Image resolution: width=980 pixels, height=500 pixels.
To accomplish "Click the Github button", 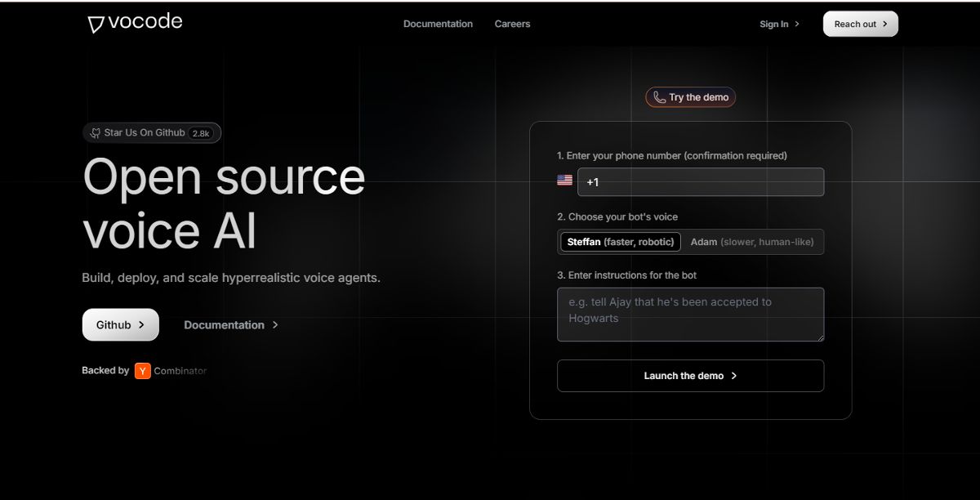I will coord(120,324).
